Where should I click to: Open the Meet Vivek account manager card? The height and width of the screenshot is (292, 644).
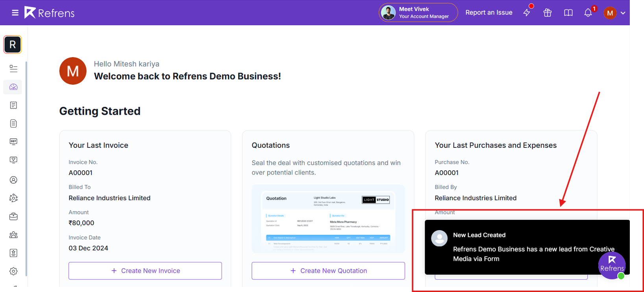(418, 13)
